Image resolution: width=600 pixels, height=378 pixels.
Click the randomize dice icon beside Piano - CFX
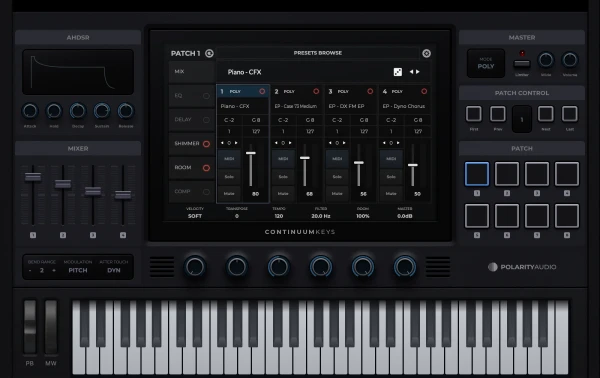coord(398,72)
